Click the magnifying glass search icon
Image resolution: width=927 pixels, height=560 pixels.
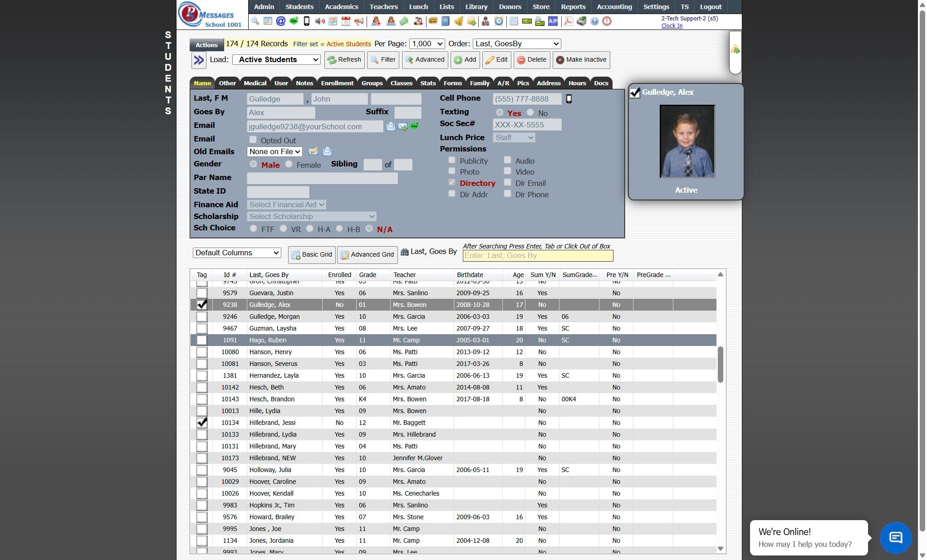pyautogui.click(x=255, y=21)
